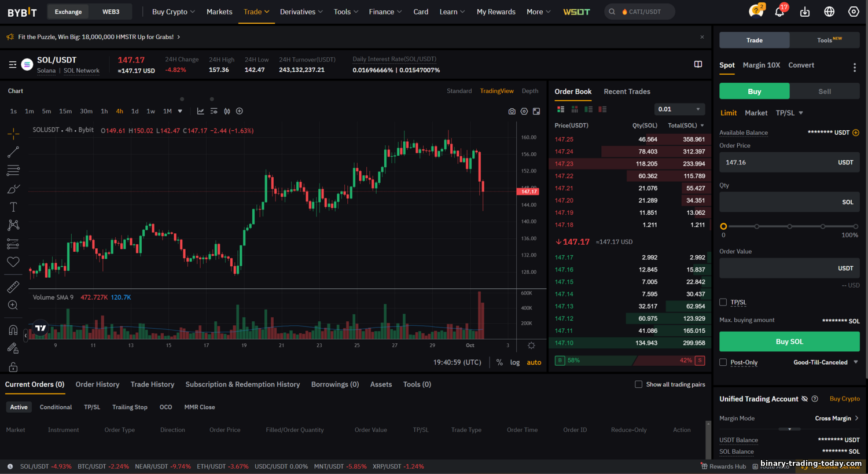The width and height of the screenshot is (868, 474).
Task: Toggle the magnet snap mode
Action: point(13,330)
